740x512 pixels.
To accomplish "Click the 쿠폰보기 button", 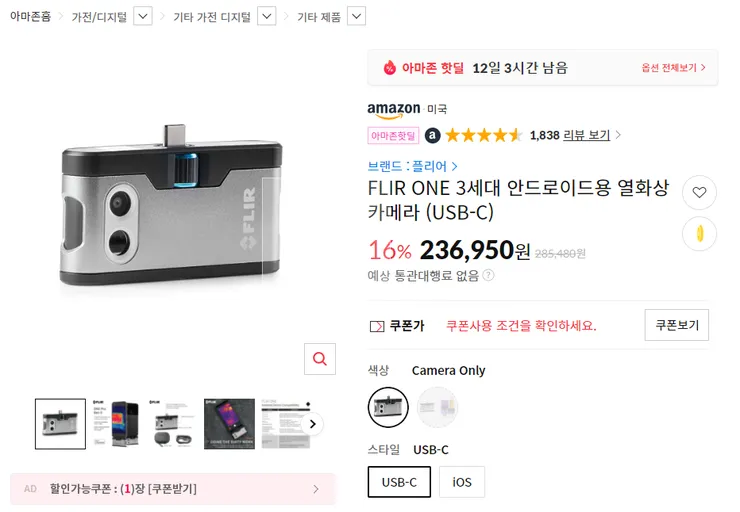I will tap(677, 325).
